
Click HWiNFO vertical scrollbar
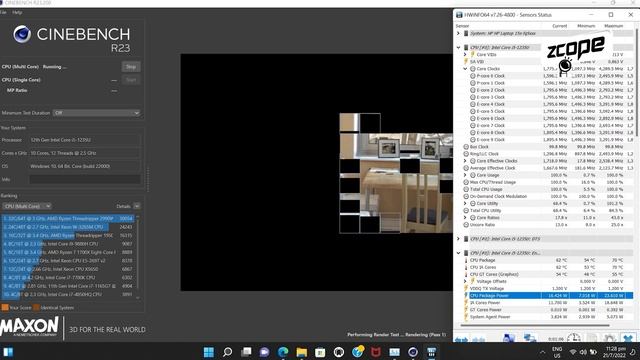(636, 82)
